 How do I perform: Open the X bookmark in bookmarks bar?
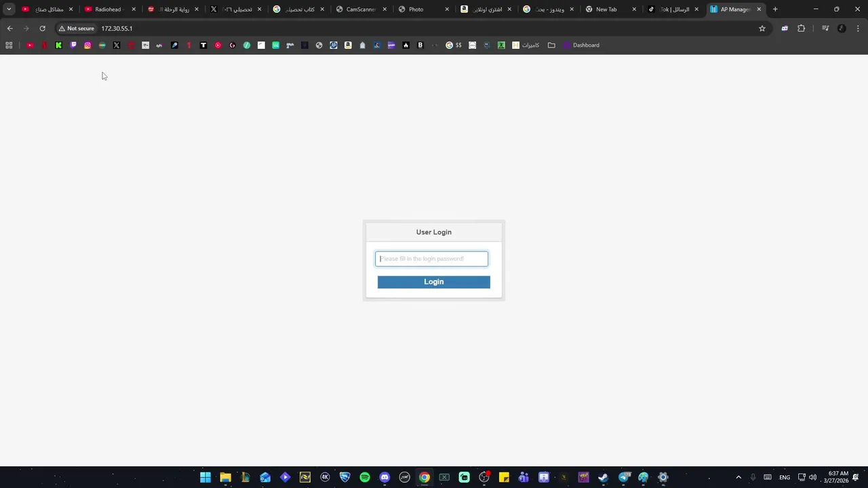point(117,45)
